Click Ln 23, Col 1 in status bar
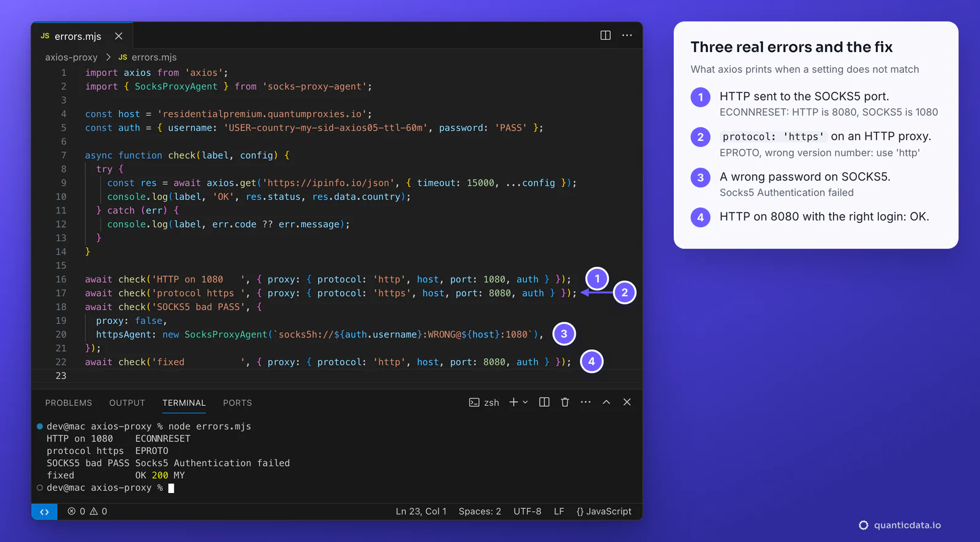The image size is (980, 542). (x=421, y=511)
